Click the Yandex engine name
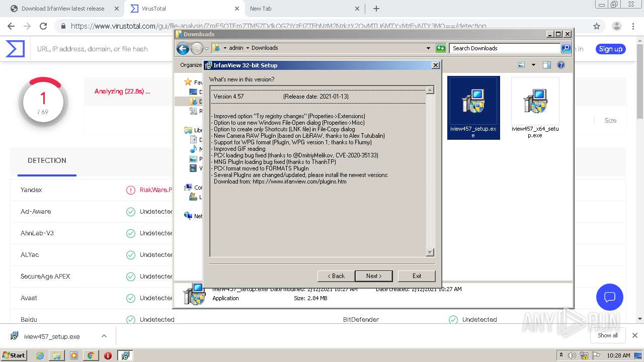The height and width of the screenshot is (362, 644). (x=31, y=190)
